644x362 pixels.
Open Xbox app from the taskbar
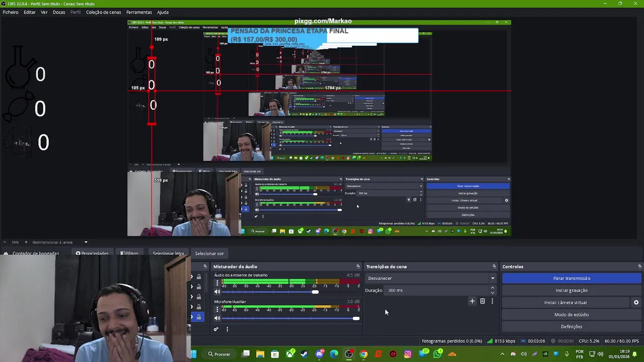[x=290, y=354]
